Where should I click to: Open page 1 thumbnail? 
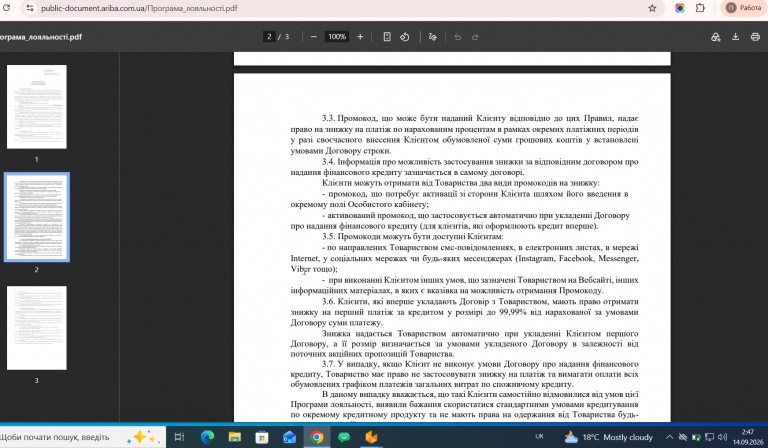coord(37,107)
